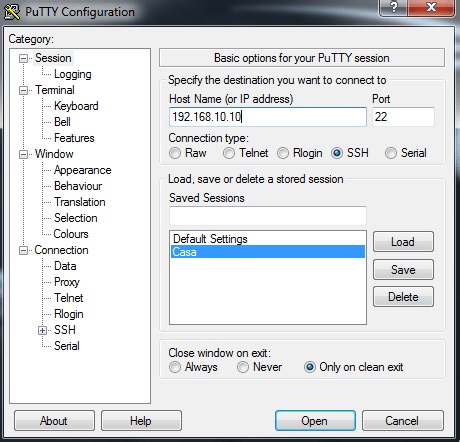
Task: Click the Saved Sessions text field
Action: click(x=268, y=216)
